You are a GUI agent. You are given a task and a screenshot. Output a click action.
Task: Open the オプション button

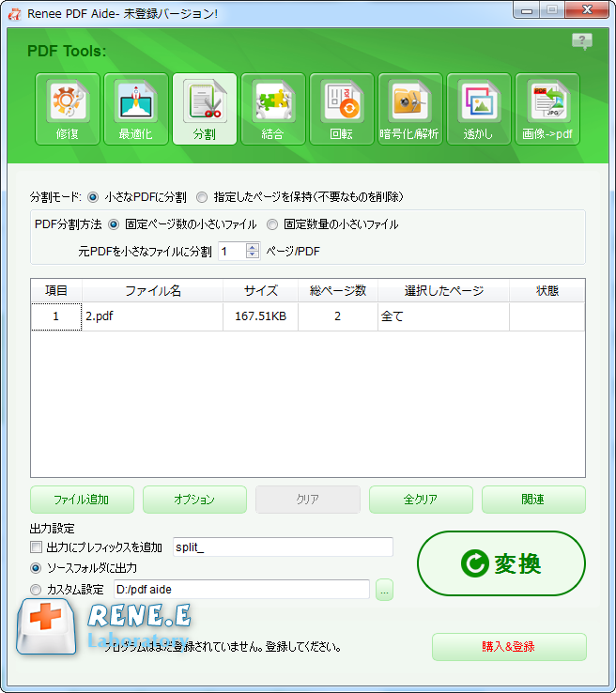pyautogui.click(x=194, y=500)
